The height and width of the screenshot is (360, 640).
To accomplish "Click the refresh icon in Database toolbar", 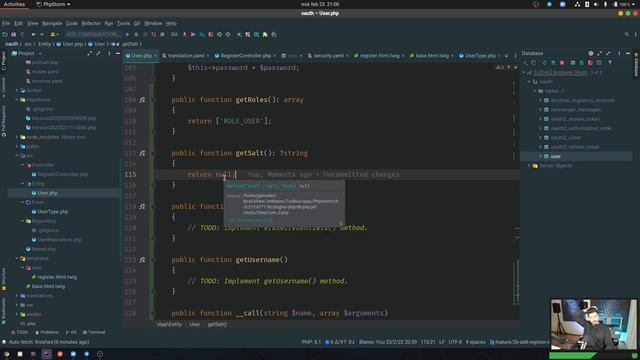I will click(x=544, y=63).
